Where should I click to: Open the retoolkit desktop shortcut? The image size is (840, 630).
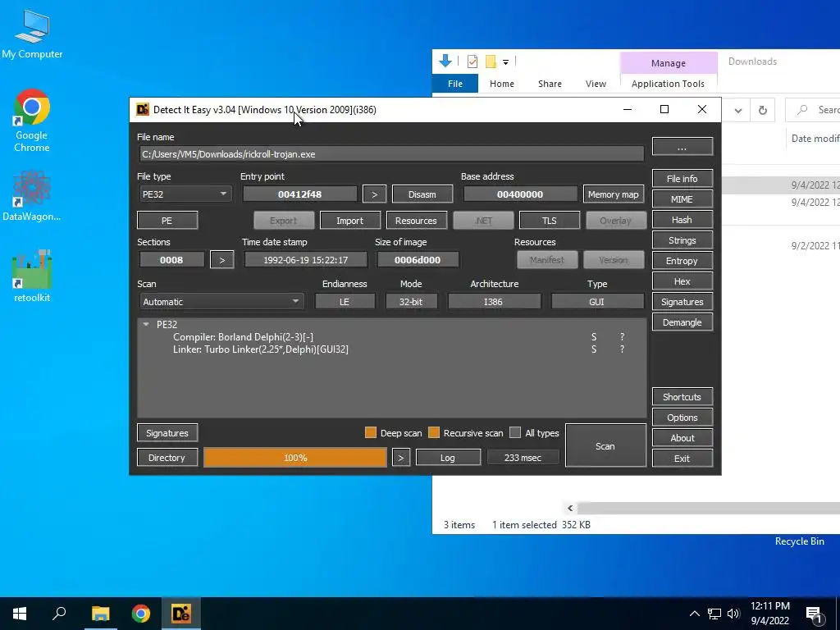point(32,276)
